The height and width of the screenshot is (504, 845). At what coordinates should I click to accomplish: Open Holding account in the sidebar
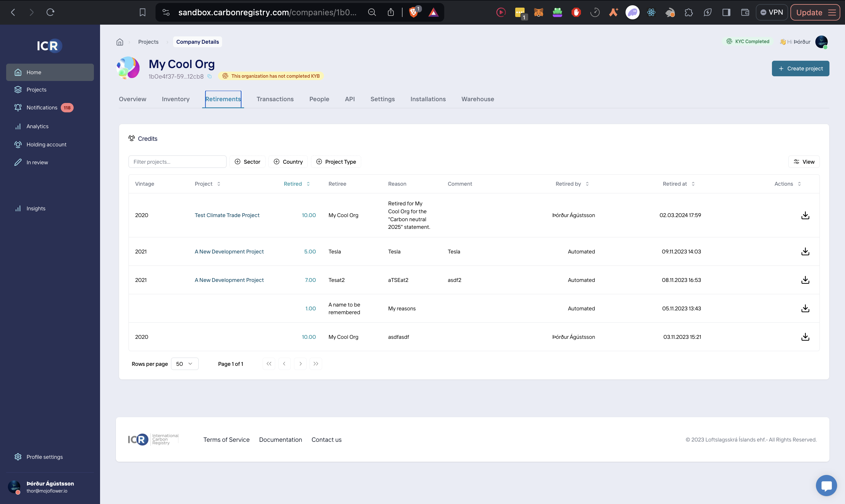pyautogui.click(x=46, y=144)
